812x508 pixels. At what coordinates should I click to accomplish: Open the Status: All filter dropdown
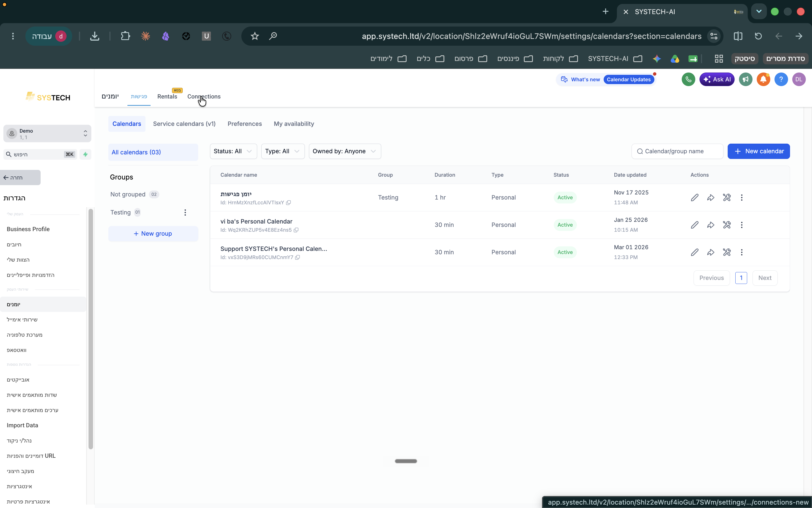233,151
